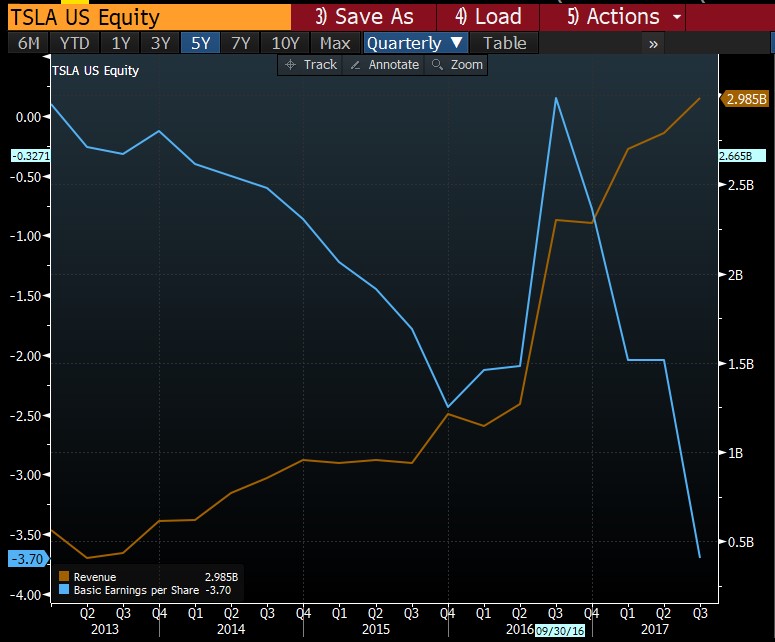Image resolution: width=775 pixels, height=642 pixels.
Task: Click the blue Basic Earnings per Share swatch
Action: tap(64, 589)
